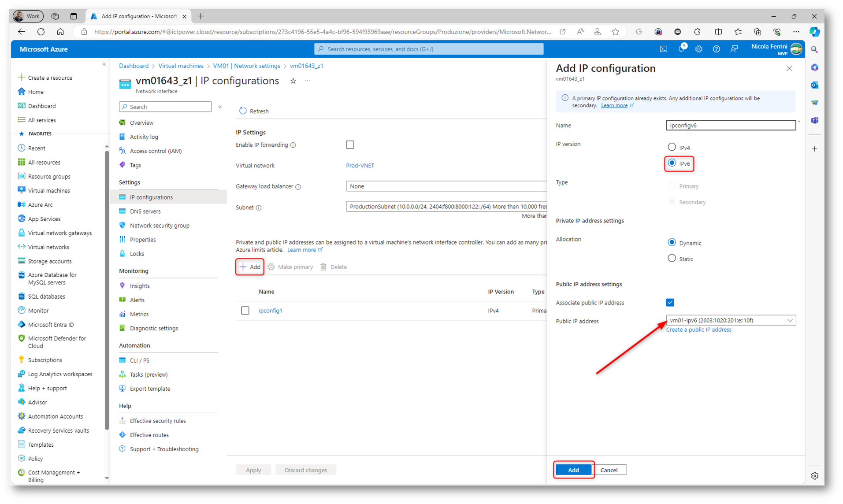
Task: Uncheck Associate public IP address checkbox
Action: coord(670,303)
